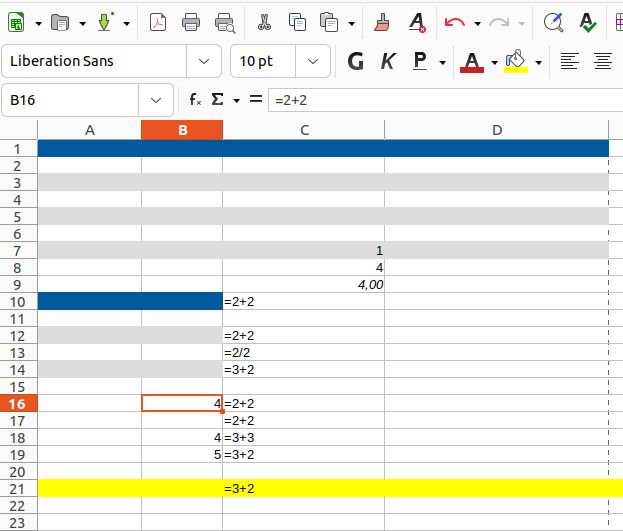Select column A header
623x531 pixels.
[89, 130]
